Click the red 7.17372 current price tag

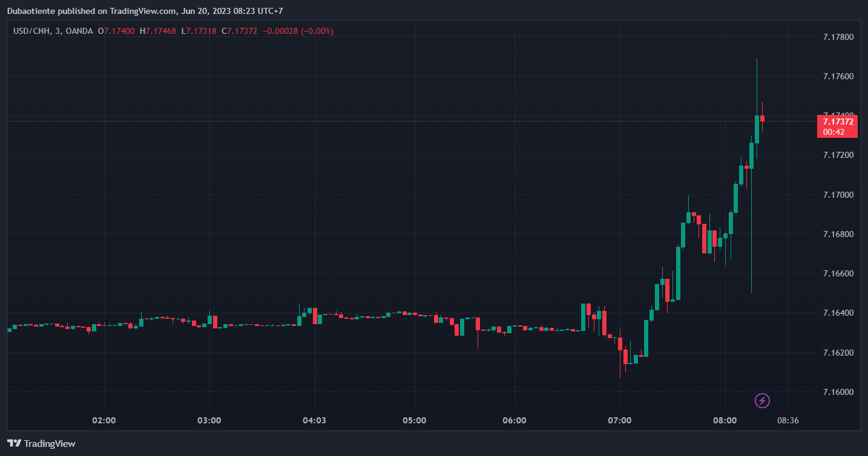click(838, 122)
